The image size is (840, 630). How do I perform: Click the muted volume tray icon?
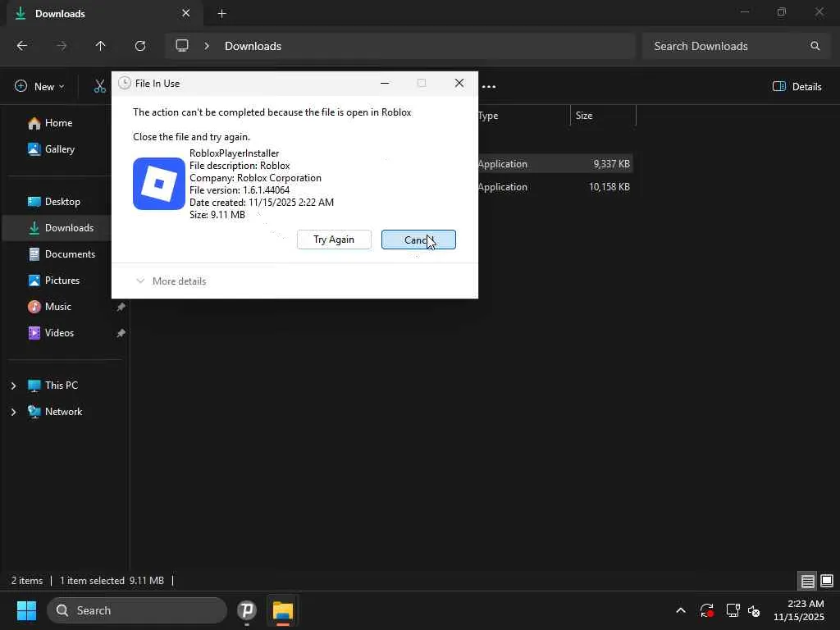[755, 610]
